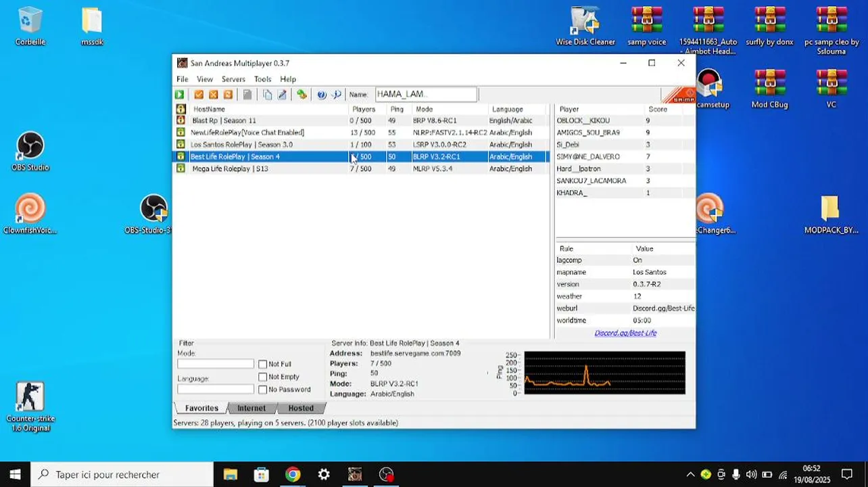Open Google Chrome from the taskbar
This screenshot has height=487, width=868.
[x=293, y=474]
